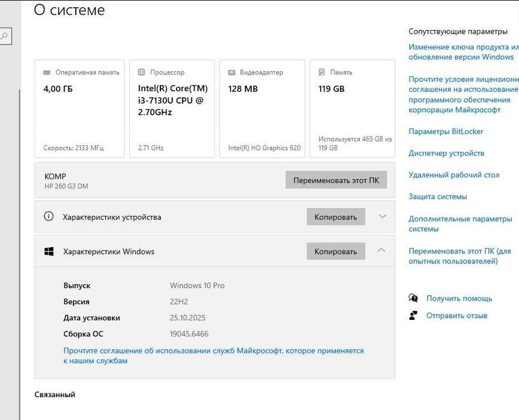
Task: Click the 2.71 GHz speed text
Action: point(151,148)
